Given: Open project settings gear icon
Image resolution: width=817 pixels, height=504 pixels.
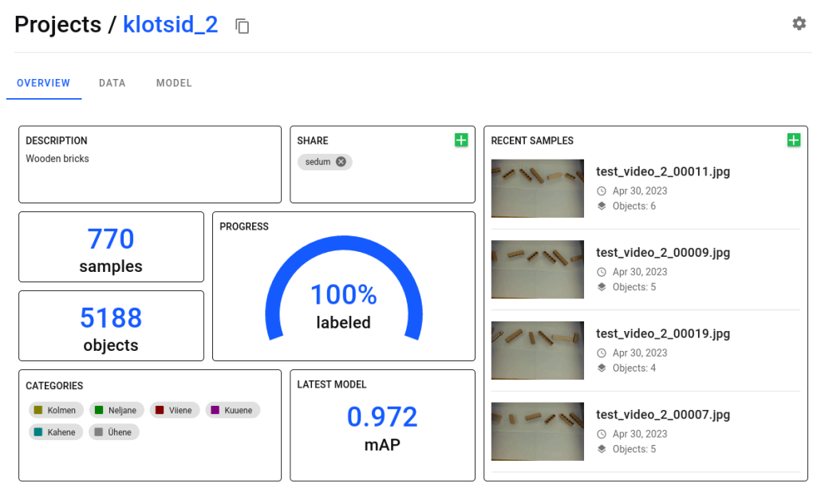Looking at the screenshot, I should (x=799, y=24).
